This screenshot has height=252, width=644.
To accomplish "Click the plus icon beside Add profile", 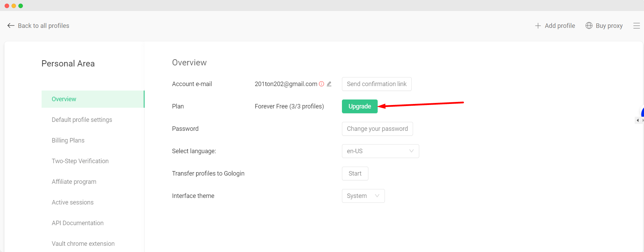I will tap(538, 26).
